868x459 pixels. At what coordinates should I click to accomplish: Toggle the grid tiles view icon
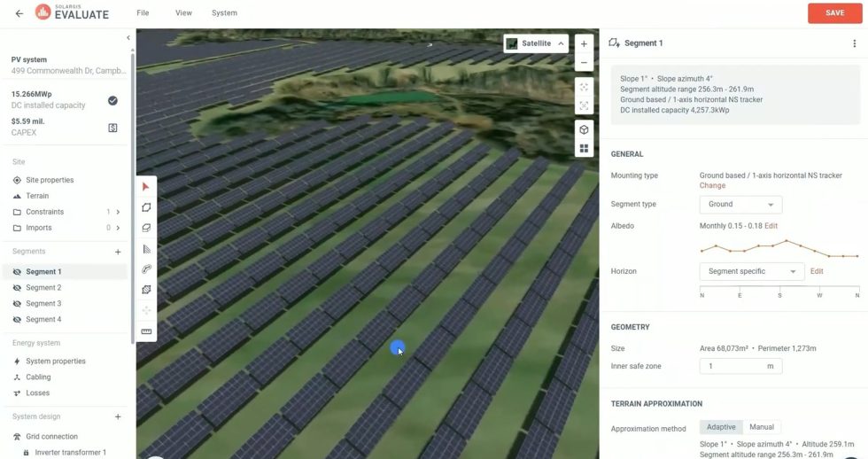pos(584,148)
